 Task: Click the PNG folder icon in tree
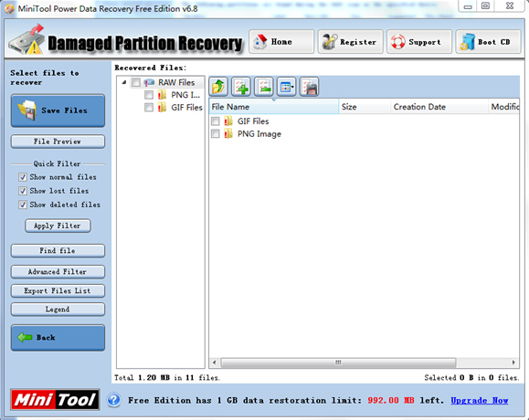click(162, 95)
